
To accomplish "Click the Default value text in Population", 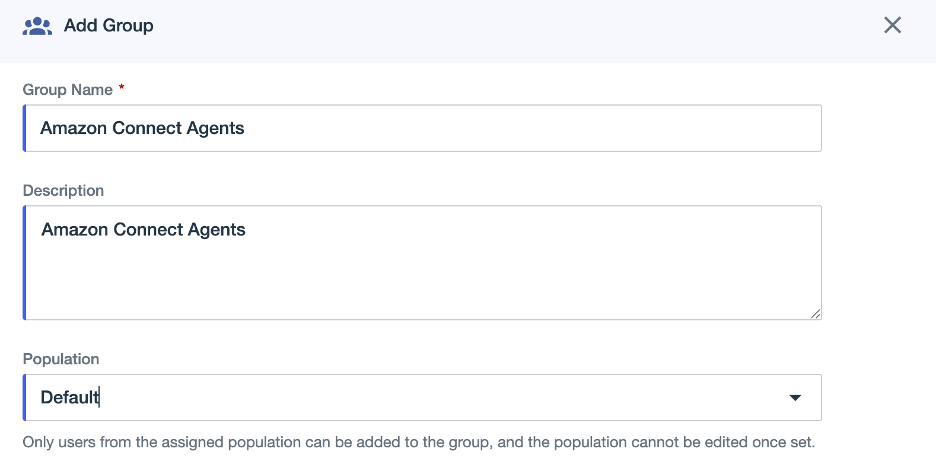I will pos(69,397).
